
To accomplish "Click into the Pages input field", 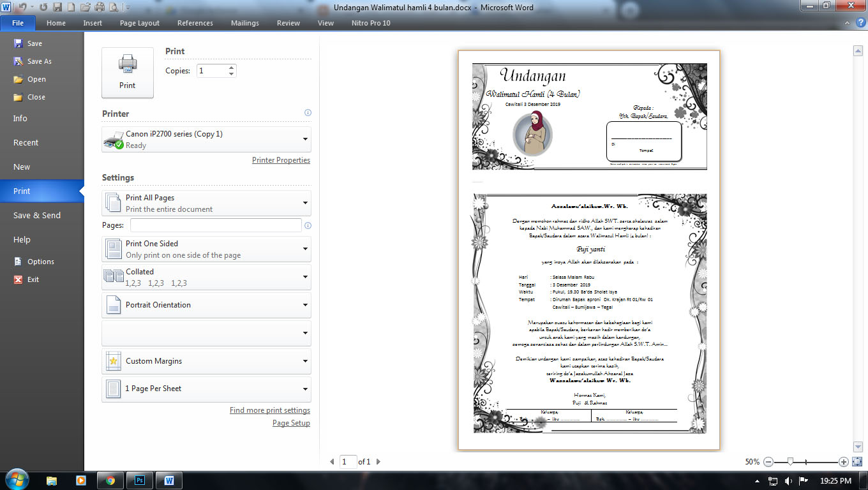I will click(216, 225).
